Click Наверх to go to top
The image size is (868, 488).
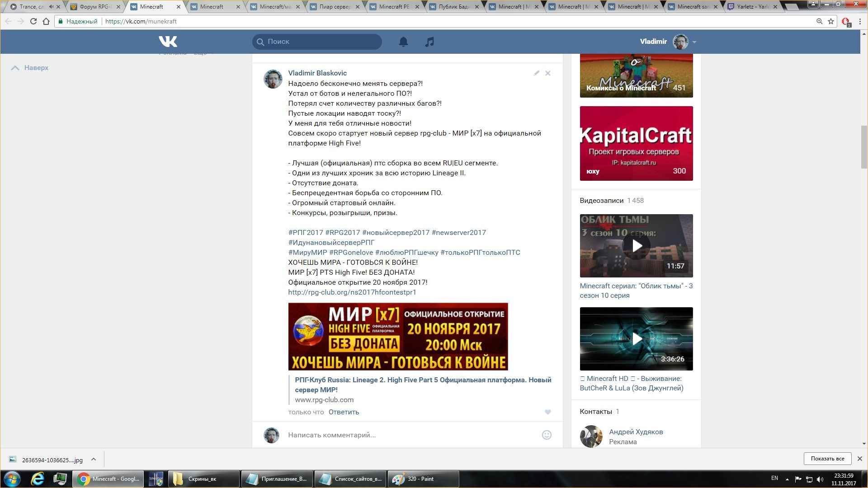(30, 68)
